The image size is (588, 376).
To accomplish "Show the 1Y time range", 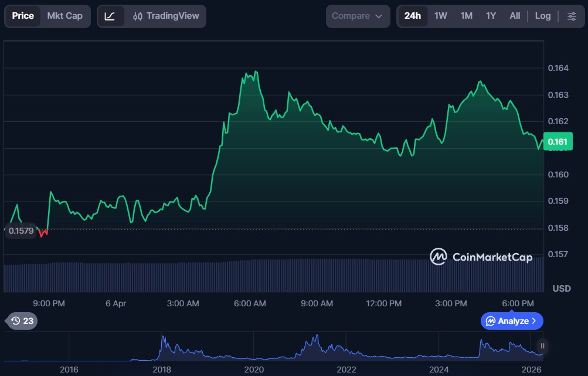I will (x=491, y=16).
